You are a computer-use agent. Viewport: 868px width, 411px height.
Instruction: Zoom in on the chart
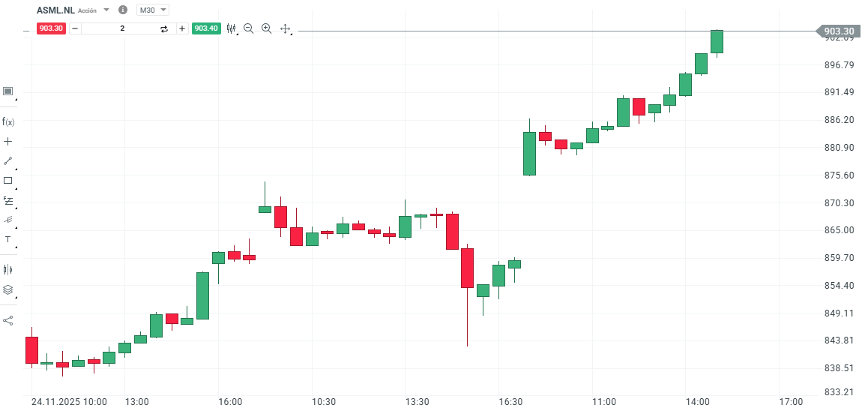tap(266, 28)
